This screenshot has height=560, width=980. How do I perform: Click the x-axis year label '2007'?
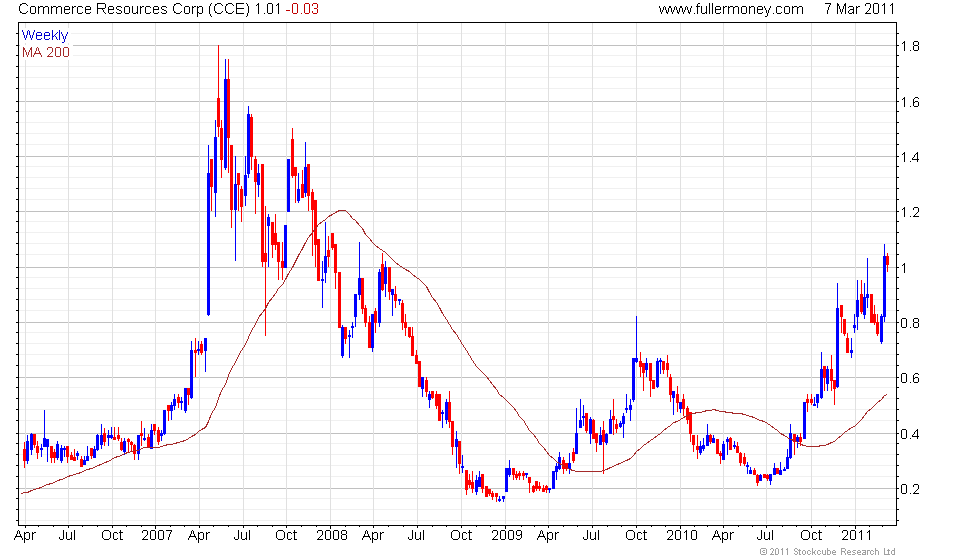pos(156,536)
